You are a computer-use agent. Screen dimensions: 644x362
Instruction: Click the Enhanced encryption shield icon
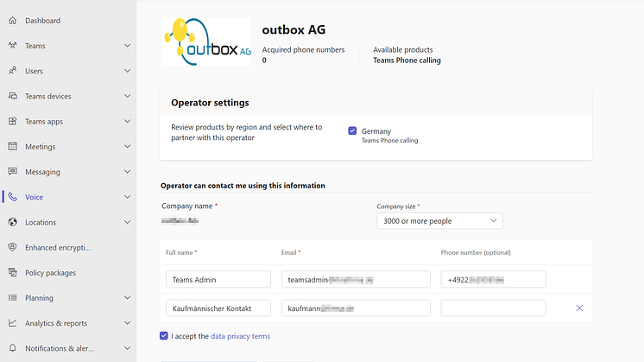click(13, 247)
